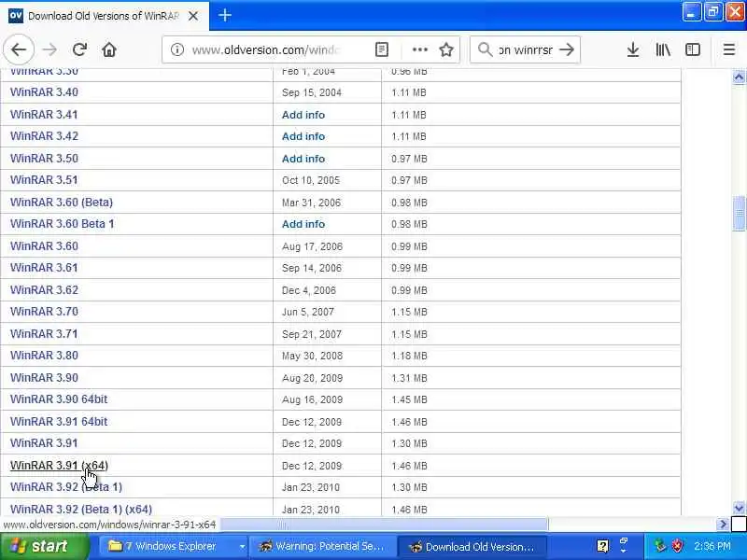
Task: Click the vertical scrollbar down arrow
Action: pos(739,508)
